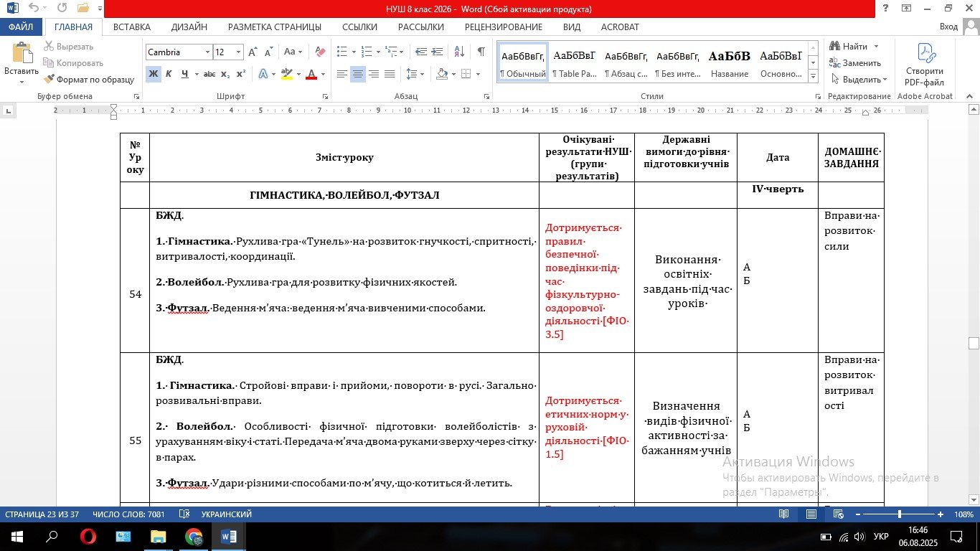Open the font size dropdown
The height and width of the screenshot is (551, 980).
(239, 52)
